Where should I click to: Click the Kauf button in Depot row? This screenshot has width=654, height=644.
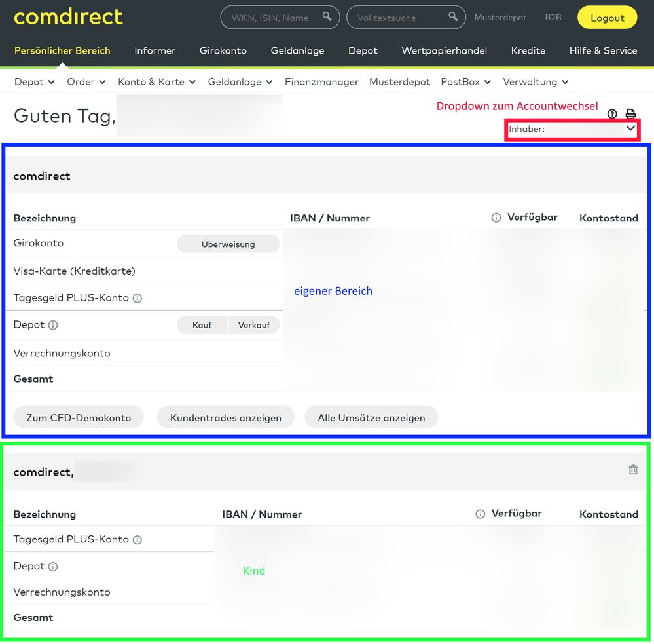202,325
